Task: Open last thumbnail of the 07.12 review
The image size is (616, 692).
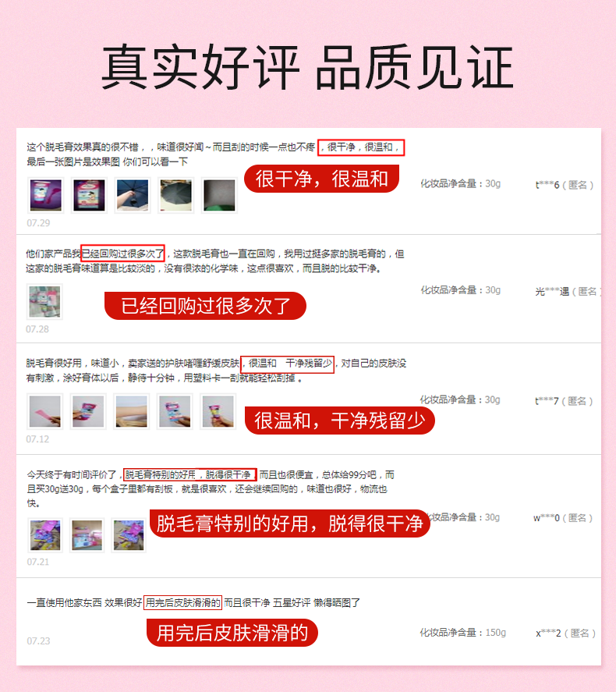Action: click(218, 411)
